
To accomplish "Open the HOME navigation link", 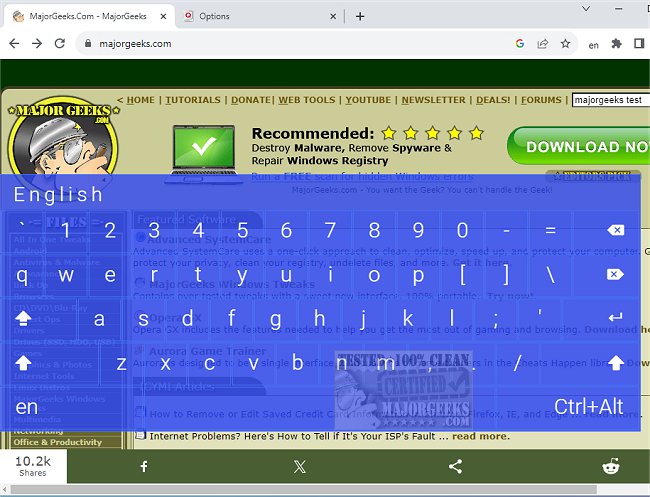I will click(141, 100).
